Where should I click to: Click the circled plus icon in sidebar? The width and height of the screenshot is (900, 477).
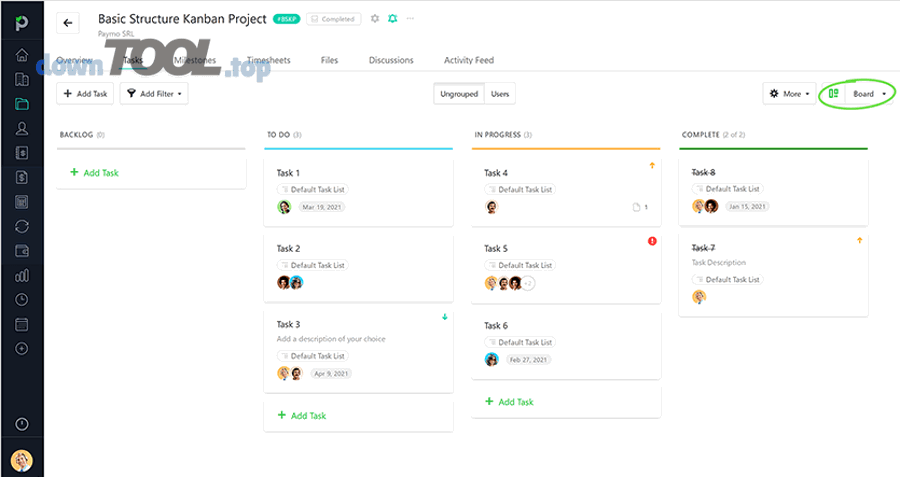(22, 348)
